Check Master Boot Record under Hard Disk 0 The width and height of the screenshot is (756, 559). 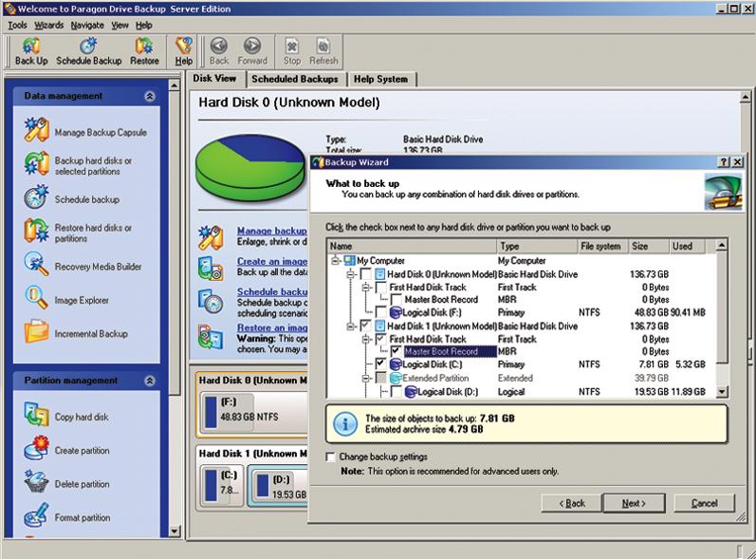(396, 300)
